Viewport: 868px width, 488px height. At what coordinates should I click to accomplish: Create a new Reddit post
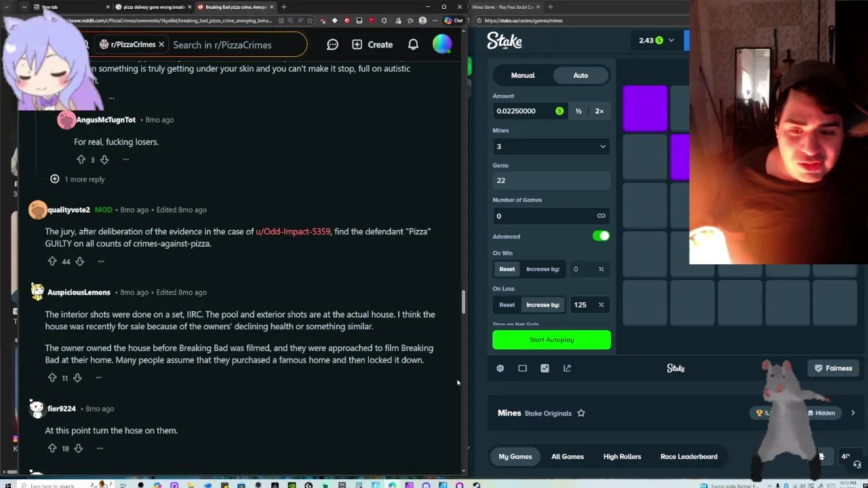(372, 45)
